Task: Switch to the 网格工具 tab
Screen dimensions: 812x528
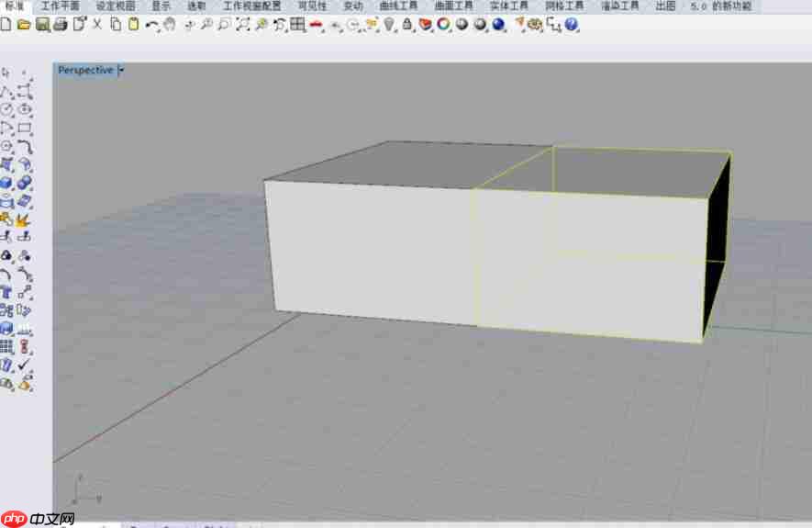Action: click(x=564, y=6)
